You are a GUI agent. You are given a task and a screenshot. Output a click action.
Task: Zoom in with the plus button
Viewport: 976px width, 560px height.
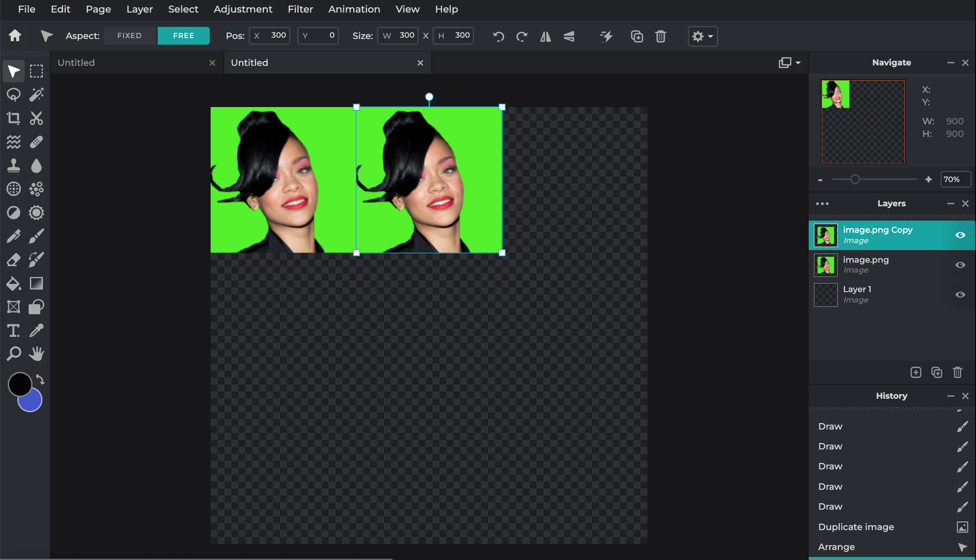(x=928, y=179)
